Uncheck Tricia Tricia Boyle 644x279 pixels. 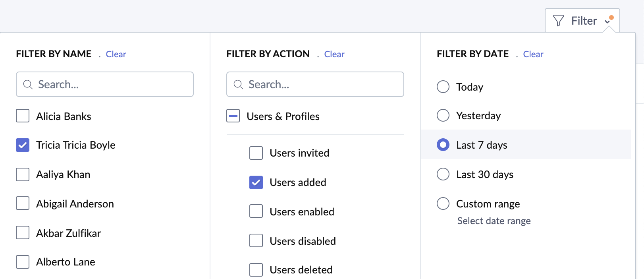tap(23, 145)
